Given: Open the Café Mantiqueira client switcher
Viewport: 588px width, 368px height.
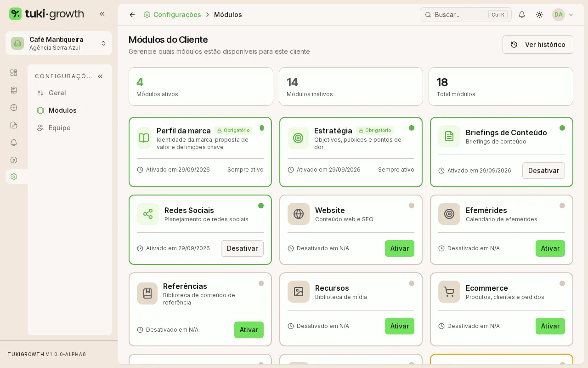Looking at the screenshot, I should pyautogui.click(x=59, y=43).
